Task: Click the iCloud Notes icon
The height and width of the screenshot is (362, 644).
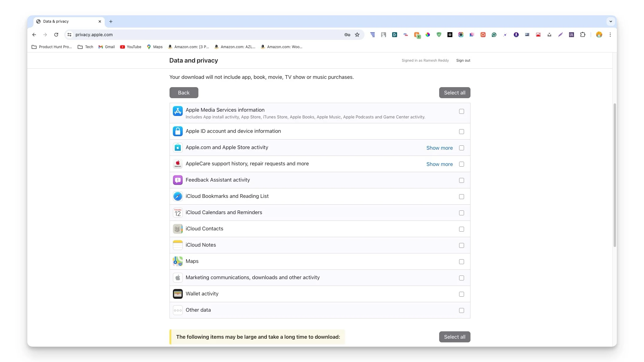Action: (178, 245)
